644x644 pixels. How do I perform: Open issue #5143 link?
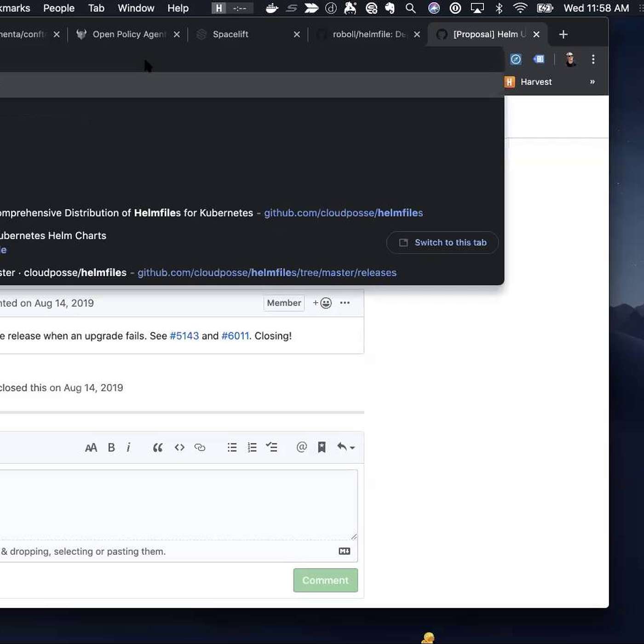coord(184,336)
